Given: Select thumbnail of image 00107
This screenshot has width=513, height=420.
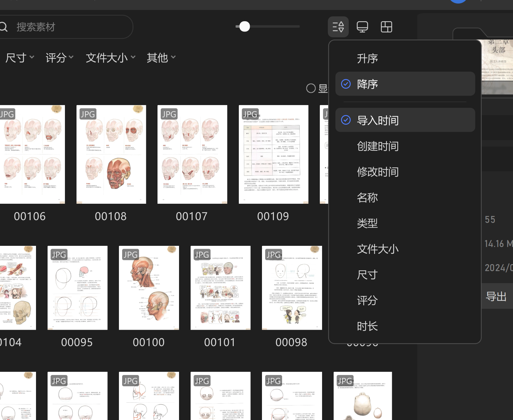Looking at the screenshot, I should [192, 154].
